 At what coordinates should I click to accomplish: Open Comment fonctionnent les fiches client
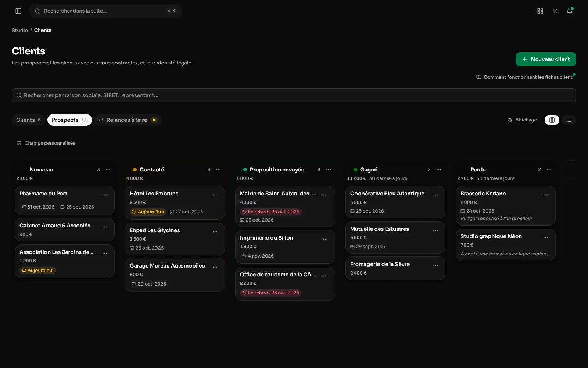click(524, 77)
